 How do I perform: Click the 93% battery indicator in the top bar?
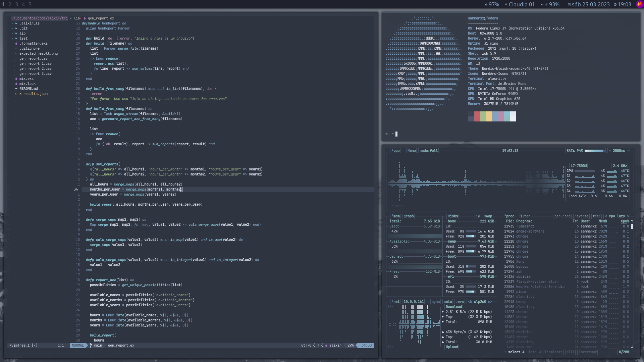pos(550,4)
